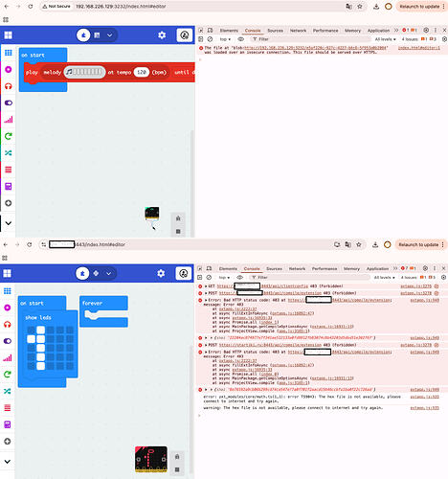Image resolution: width=448 pixels, height=479 pixels.
Task: Click Relaunch to update in top browser
Action: tap(419, 7)
